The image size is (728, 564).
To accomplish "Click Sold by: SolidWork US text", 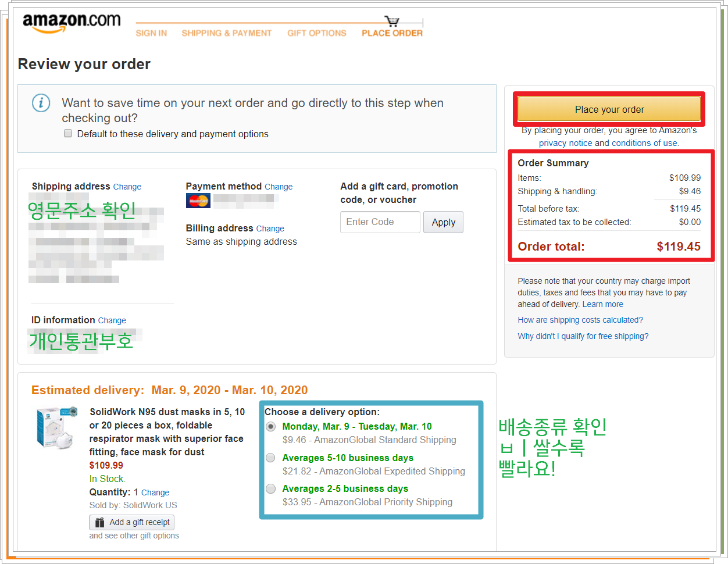I will tap(133, 505).
